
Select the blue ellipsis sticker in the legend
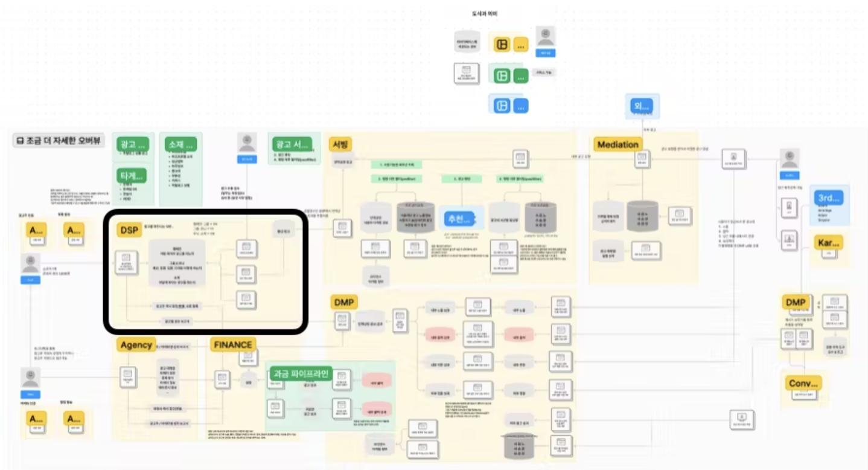pos(520,106)
